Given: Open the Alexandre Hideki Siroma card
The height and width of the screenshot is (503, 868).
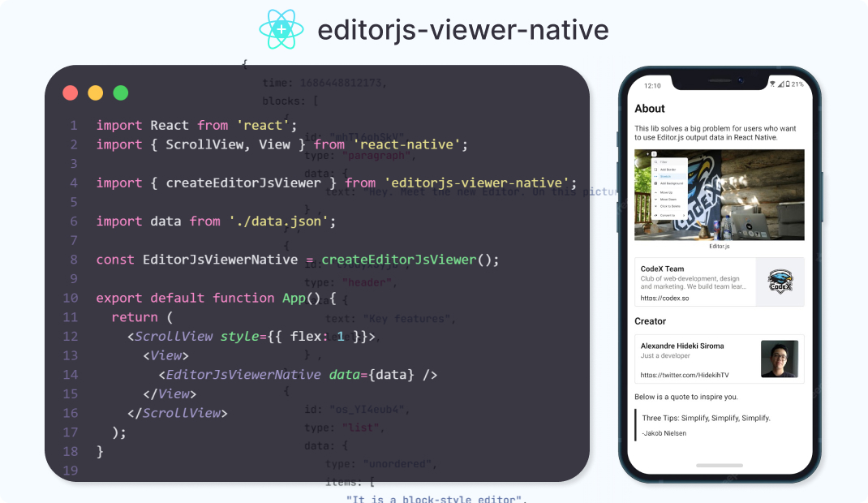Looking at the screenshot, I should (719, 359).
